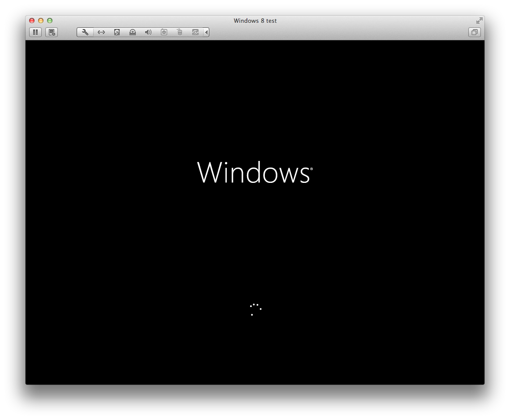Collapse the device toolbar with arrow
The height and width of the screenshot is (420, 510).
206,32
